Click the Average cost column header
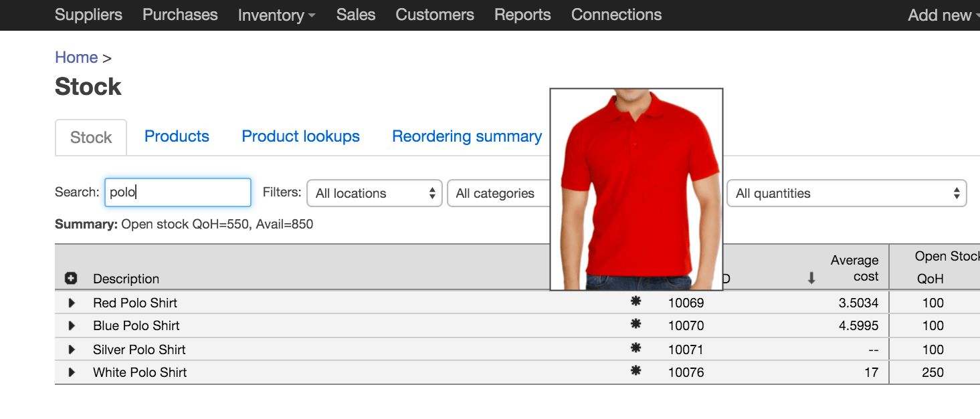Screen dimensions: 980x419 coord(855,268)
